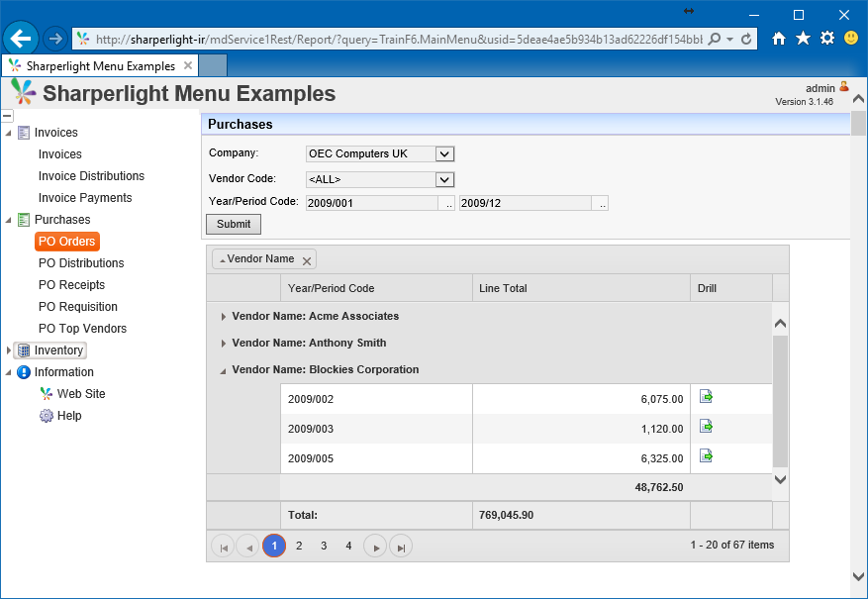Collapse the Purchases tree node

coord(8,220)
